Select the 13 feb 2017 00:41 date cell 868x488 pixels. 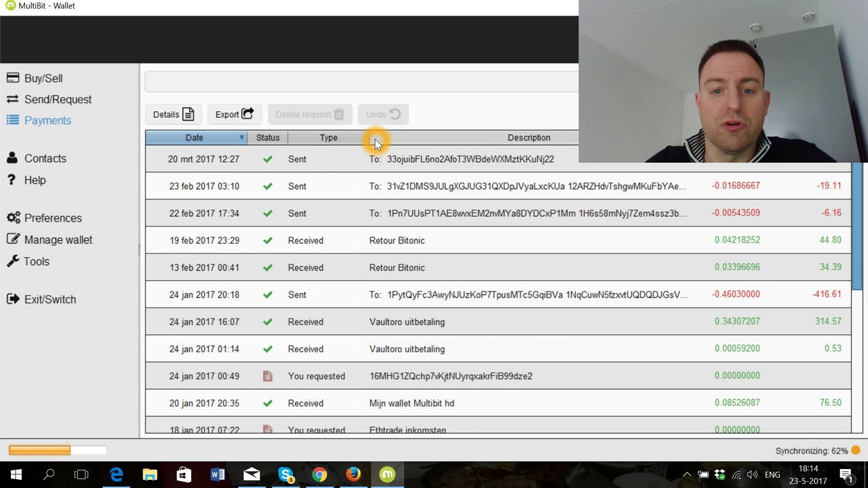coord(204,268)
